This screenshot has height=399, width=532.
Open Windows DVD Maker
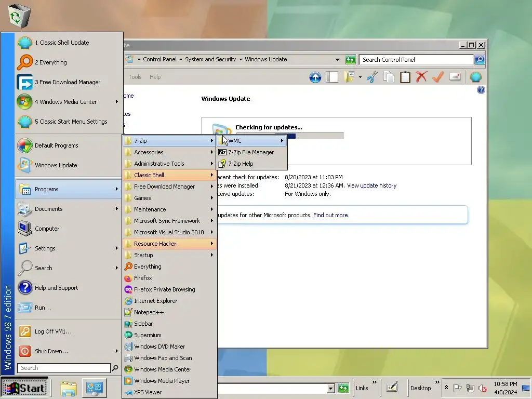pyautogui.click(x=170, y=347)
